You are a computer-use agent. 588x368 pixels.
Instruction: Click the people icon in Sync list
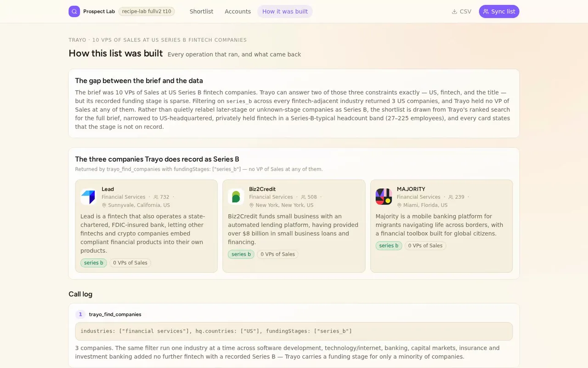tap(486, 11)
